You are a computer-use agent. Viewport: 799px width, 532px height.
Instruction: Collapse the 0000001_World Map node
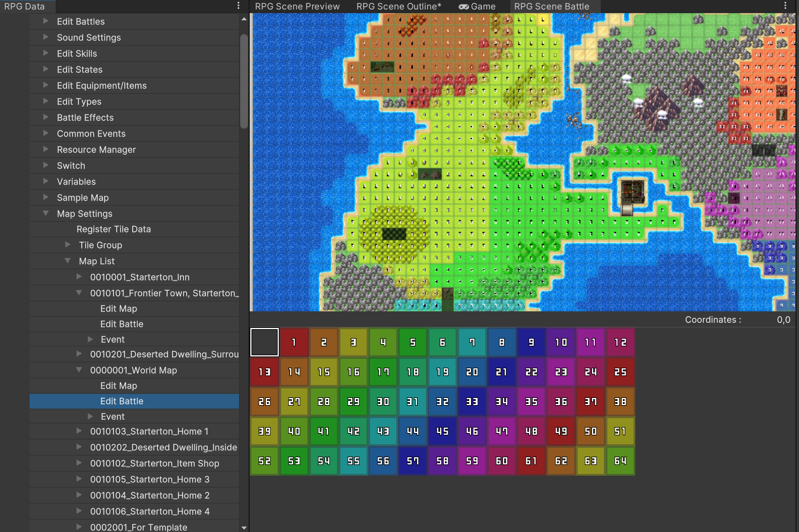pos(79,369)
